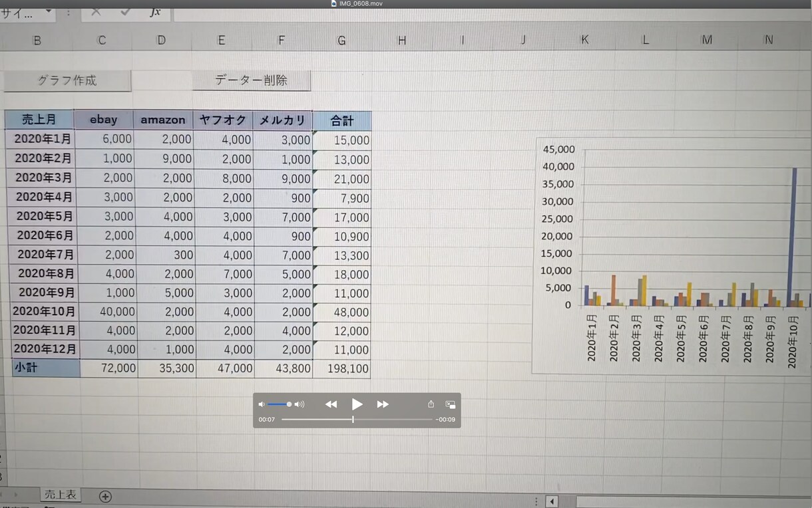The width and height of the screenshot is (812, 508).
Task: Select the ヤフオク header cell
Action: [223, 120]
